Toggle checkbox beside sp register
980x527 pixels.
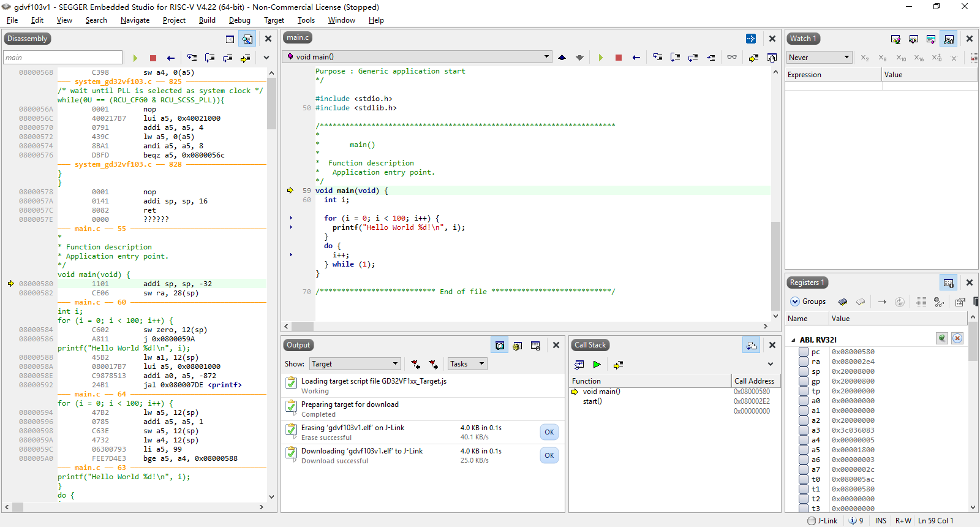click(x=804, y=371)
